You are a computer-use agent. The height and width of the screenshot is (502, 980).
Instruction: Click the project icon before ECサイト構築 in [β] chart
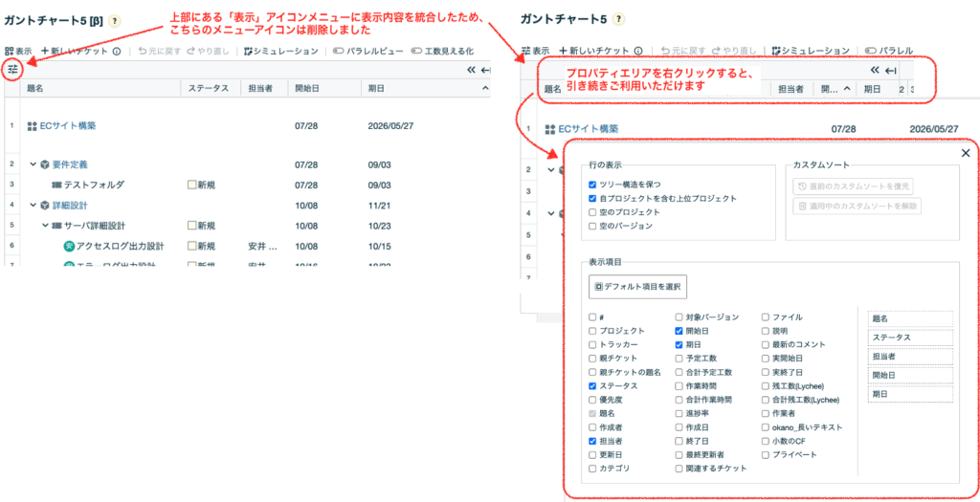pos(33,126)
